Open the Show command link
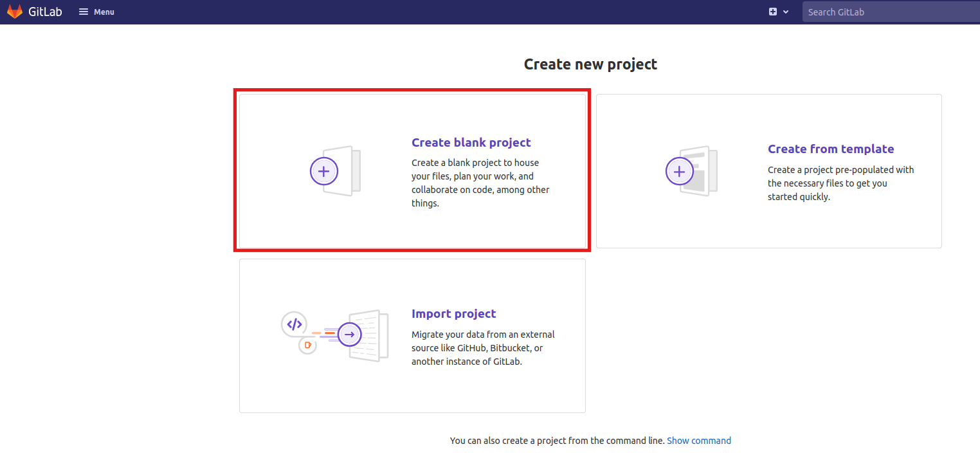The width and height of the screenshot is (980, 460). 699,440
